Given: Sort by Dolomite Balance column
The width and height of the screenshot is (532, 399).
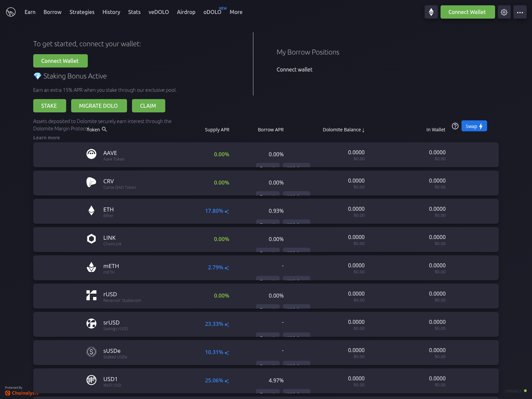Looking at the screenshot, I should click(x=343, y=130).
